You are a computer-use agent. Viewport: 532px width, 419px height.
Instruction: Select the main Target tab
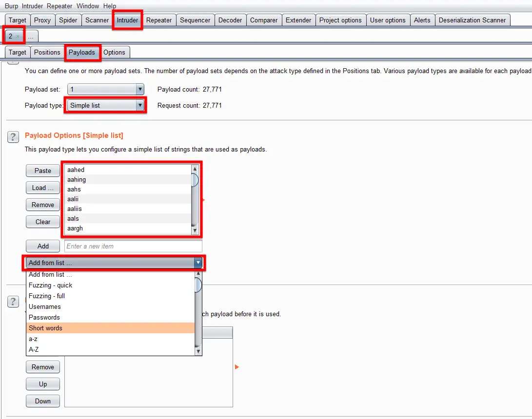pos(17,20)
